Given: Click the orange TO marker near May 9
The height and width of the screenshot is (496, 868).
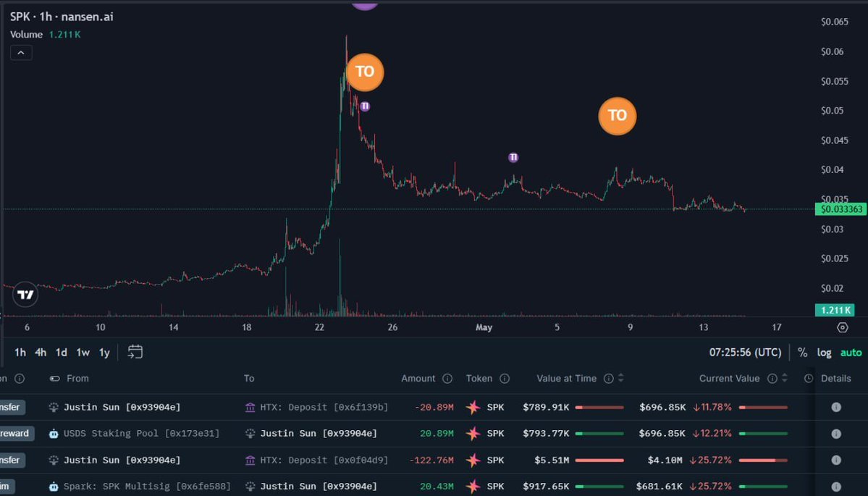Looking at the screenshot, I should tap(618, 116).
